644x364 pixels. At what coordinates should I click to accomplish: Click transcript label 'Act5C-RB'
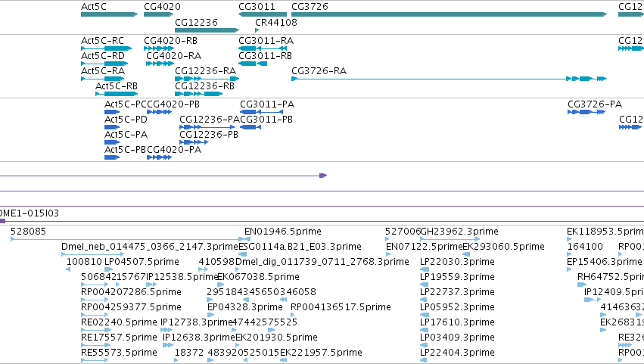(x=117, y=86)
